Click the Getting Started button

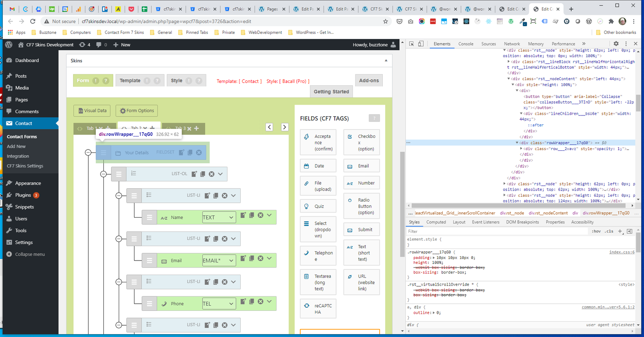pos(331,92)
